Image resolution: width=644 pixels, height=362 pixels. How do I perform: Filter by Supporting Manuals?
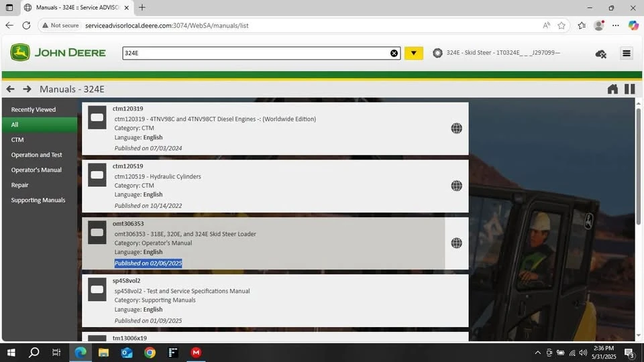point(38,200)
